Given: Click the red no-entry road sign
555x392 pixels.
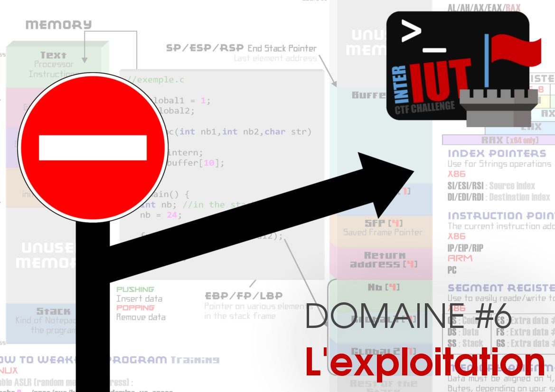Looking at the screenshot, I should 93,148.
